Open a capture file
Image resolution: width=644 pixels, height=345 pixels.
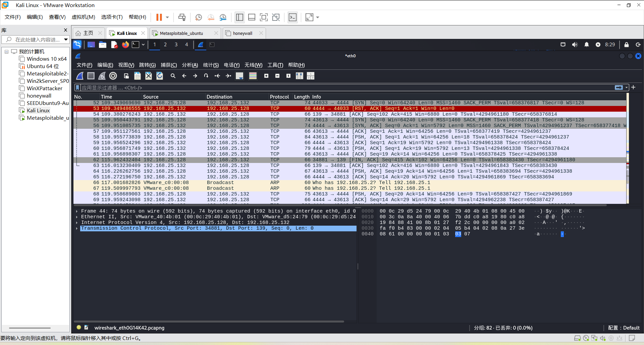126,76
